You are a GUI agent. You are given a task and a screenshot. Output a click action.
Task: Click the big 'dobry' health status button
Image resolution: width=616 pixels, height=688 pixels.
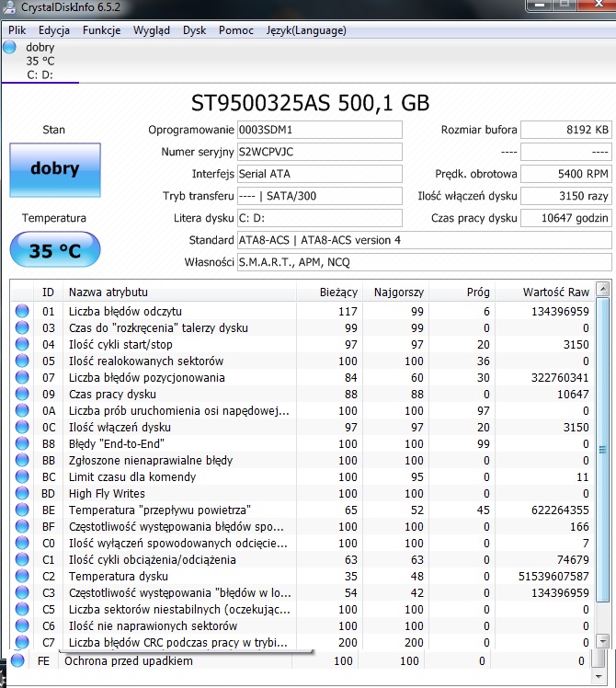(x=55, y=170)
